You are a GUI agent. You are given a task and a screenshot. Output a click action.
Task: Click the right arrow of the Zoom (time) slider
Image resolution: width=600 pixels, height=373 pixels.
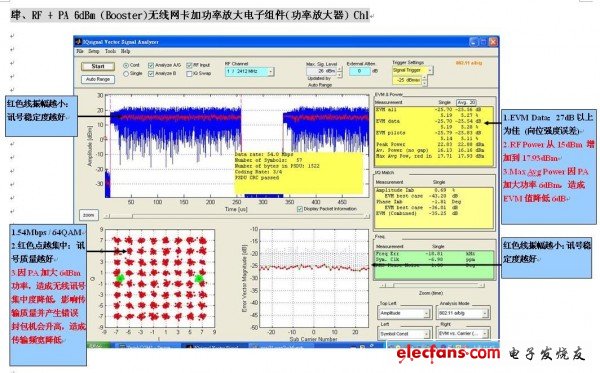click(481, 285)
